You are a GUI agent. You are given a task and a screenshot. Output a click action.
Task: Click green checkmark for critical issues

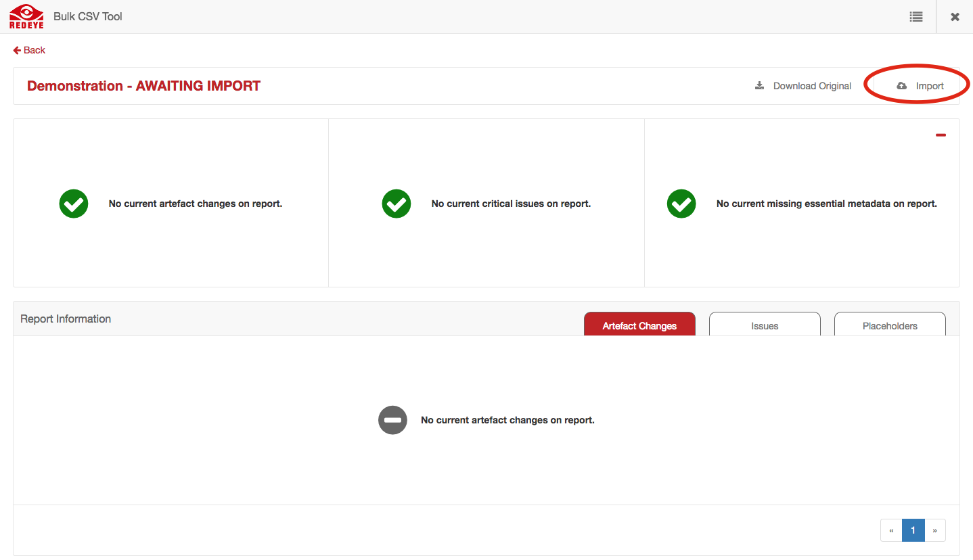pos(397,204)
